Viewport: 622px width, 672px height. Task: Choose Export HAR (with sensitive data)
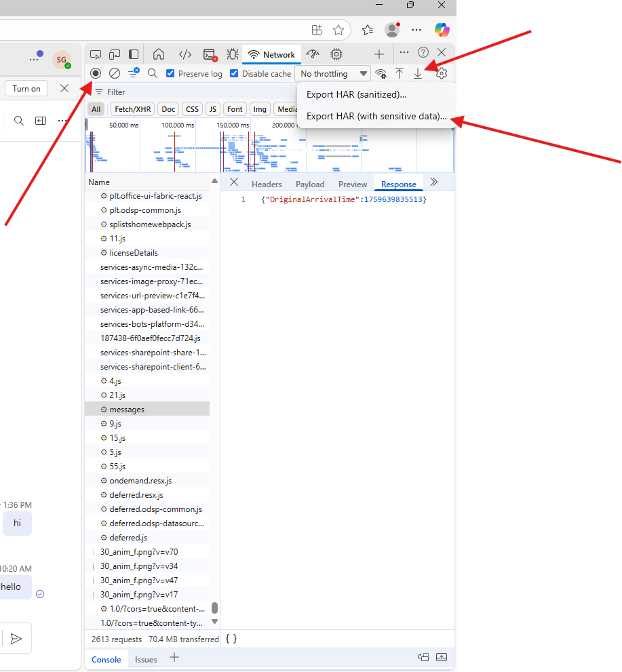pos(376,116)
